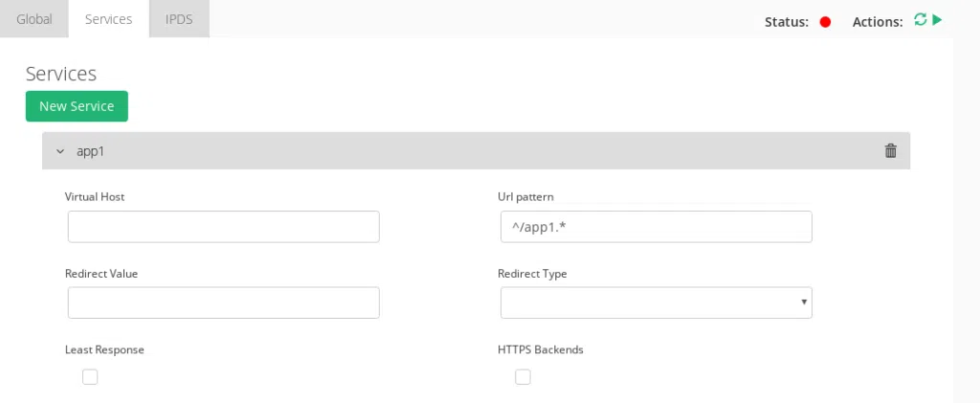Image resolution: width=980 pixels, height=403 pixels.
Task: Delete app1 service with trash icon
Action: [x=890, y=150]
